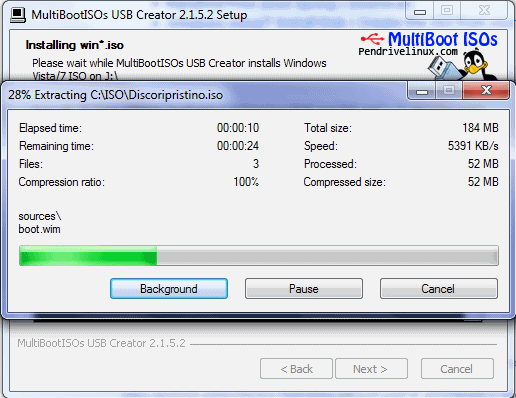Close the 28% Extracting dialog window
The width and height of the screenshot is (516, 398).
(486, 90)
